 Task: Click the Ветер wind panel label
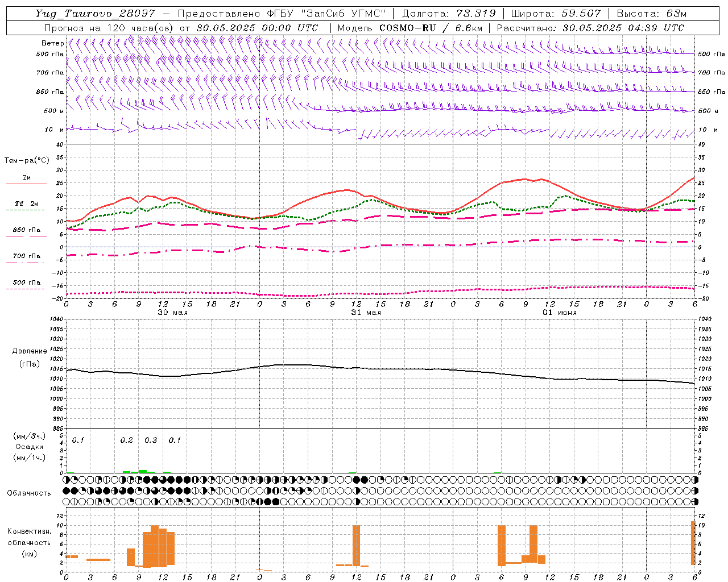[53, 43]
